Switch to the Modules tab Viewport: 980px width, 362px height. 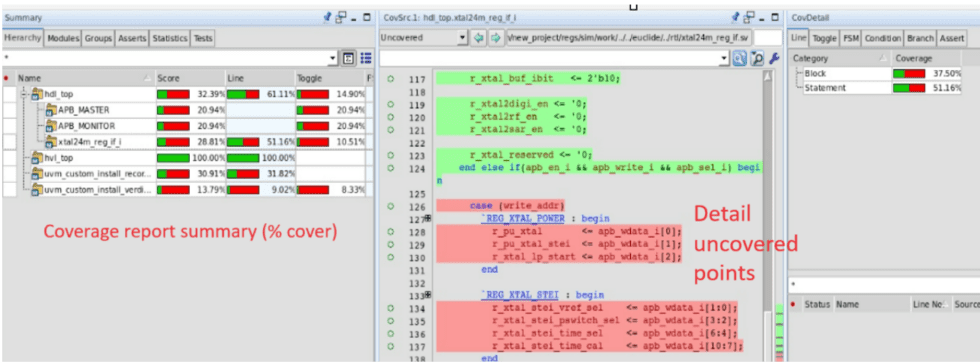click(x=63, y=38)
